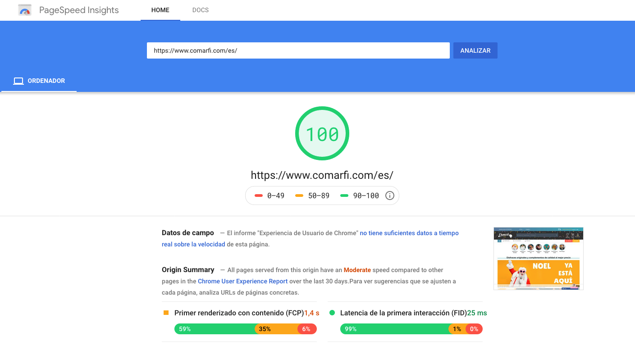Click the orange 50–89 legend marker
The image size is (635, 364).
(299, 196)
